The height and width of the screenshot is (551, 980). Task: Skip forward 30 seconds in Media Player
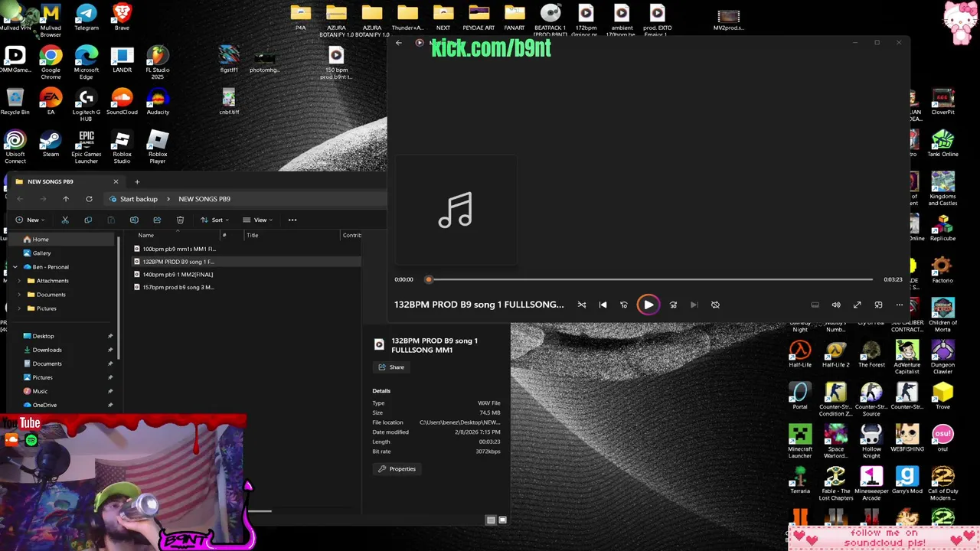click(x=673, y=305)
